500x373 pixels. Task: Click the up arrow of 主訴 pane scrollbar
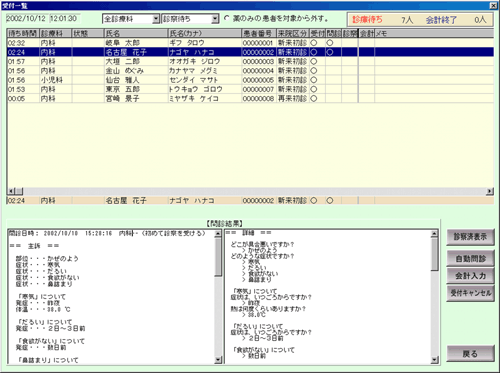click(218, 234)
